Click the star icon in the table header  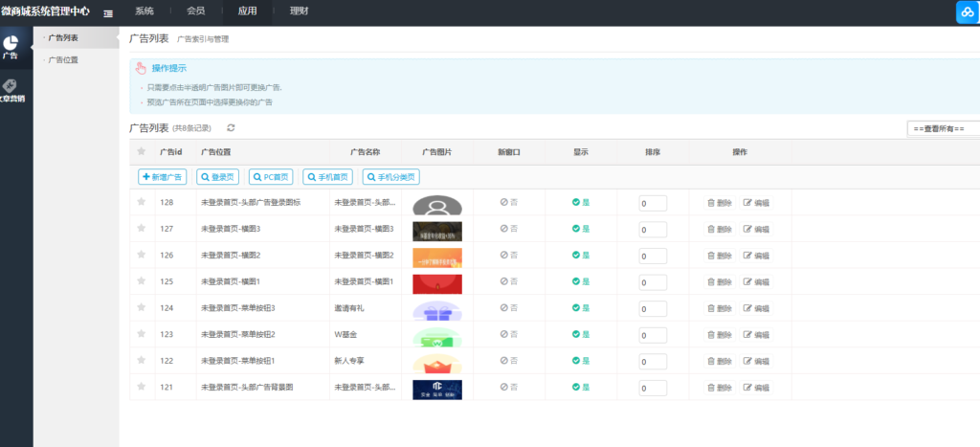point(142,151)
